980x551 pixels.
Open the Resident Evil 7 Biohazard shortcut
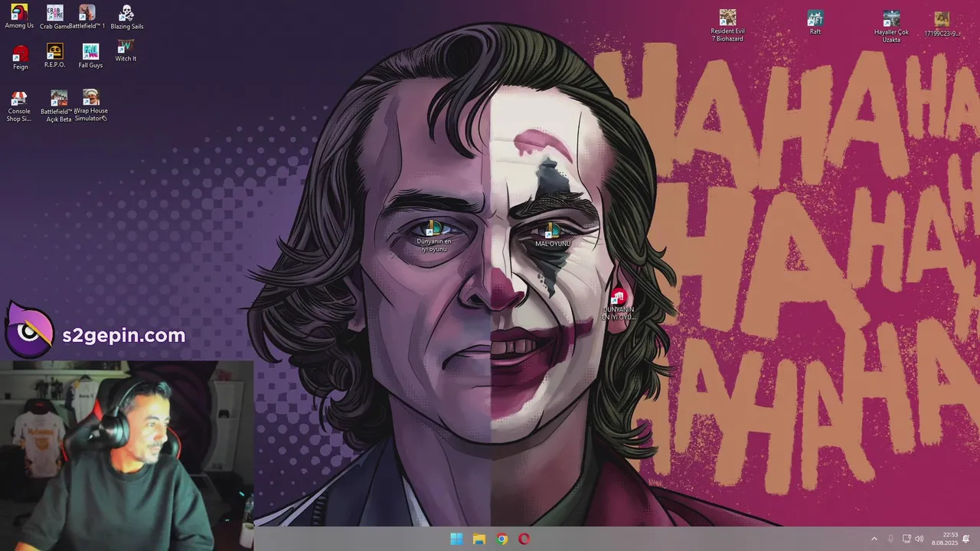tap(727, 25)
